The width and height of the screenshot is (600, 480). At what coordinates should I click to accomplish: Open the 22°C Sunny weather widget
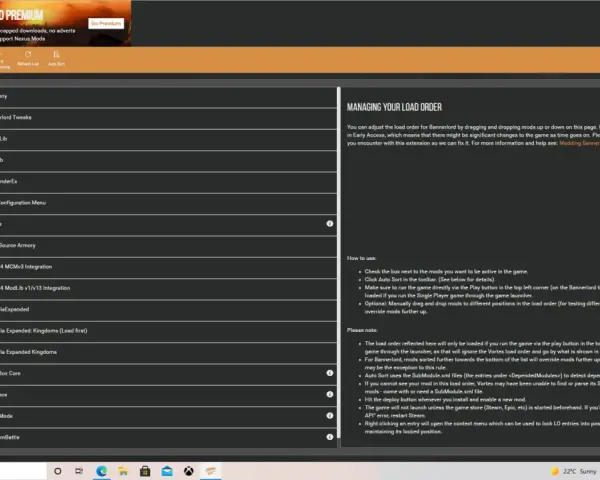[574, 472]
